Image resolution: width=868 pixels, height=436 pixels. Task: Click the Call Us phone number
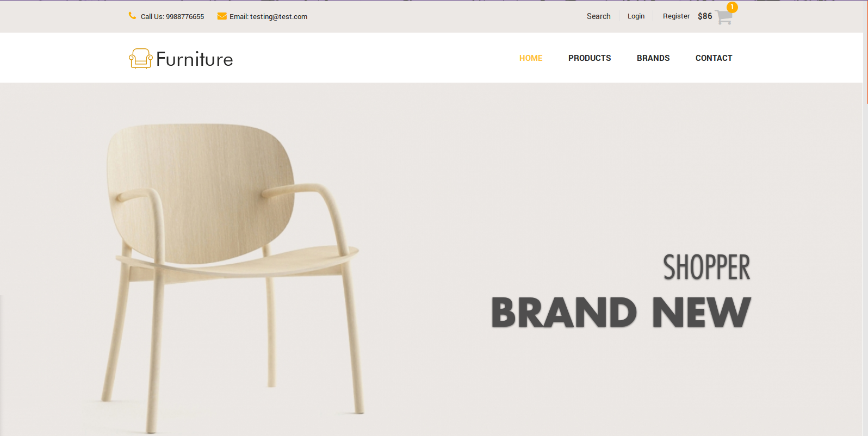pos(172,17)
